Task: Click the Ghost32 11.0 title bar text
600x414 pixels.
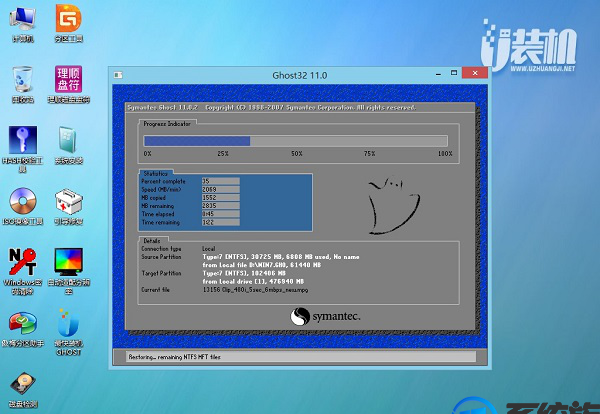Action: point(300,75)
